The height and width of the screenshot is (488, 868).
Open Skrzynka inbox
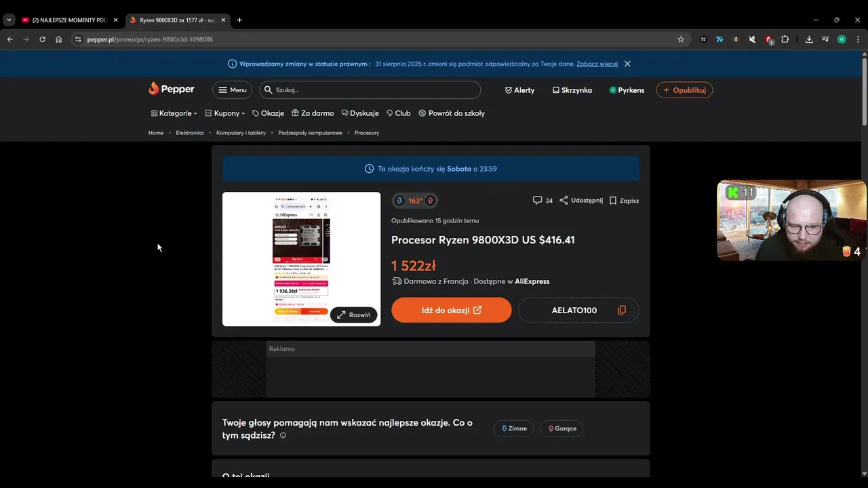[x=572, y=90]
